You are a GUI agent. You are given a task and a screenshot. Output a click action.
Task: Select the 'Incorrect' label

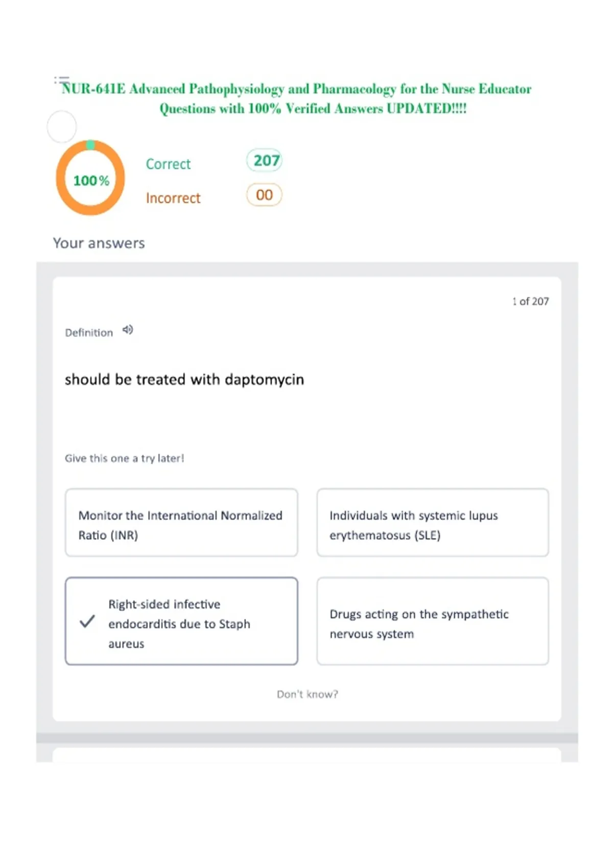[173, 198]
